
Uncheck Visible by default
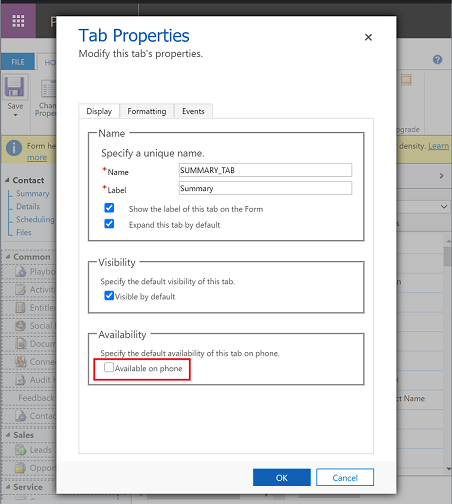pyautogui.click(x=109, y=295)
